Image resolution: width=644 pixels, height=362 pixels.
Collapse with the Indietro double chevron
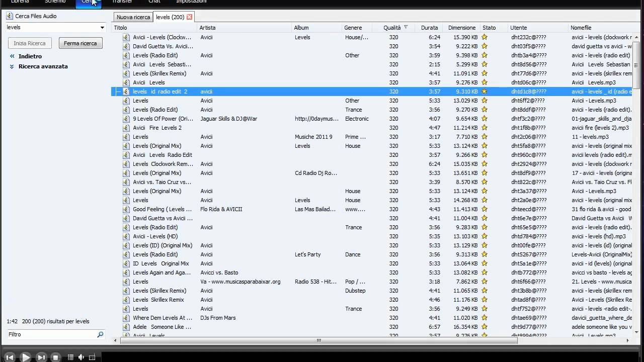(12, 56)
